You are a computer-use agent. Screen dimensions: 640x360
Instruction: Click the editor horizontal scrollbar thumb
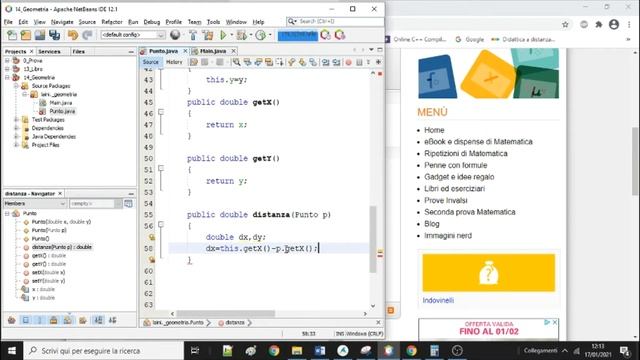[x=226, y=313]
